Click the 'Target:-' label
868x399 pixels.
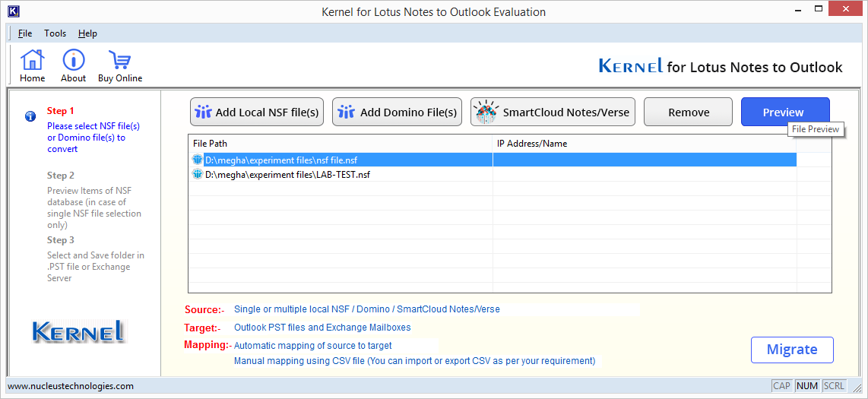click(x=203, y=328)
